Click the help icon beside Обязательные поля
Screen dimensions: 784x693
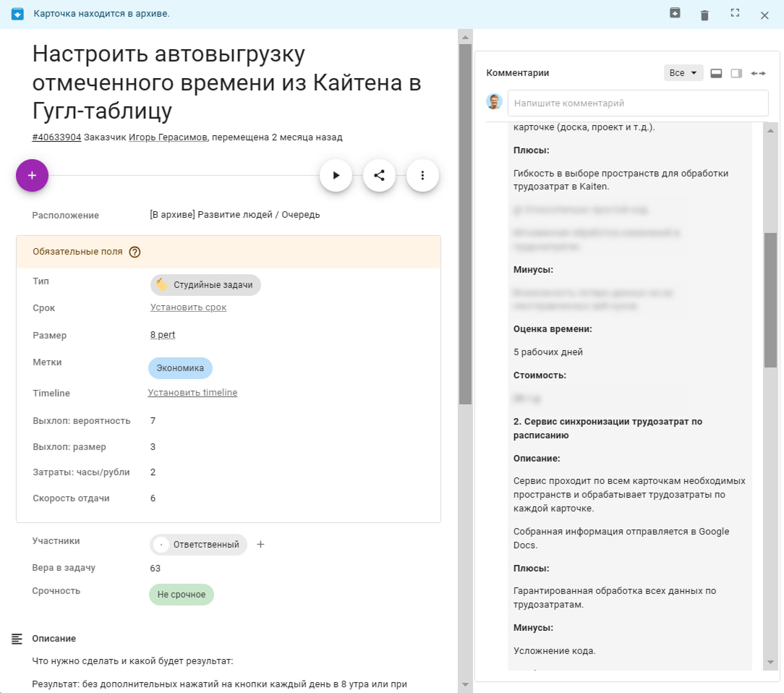click(x=135, y=252)
